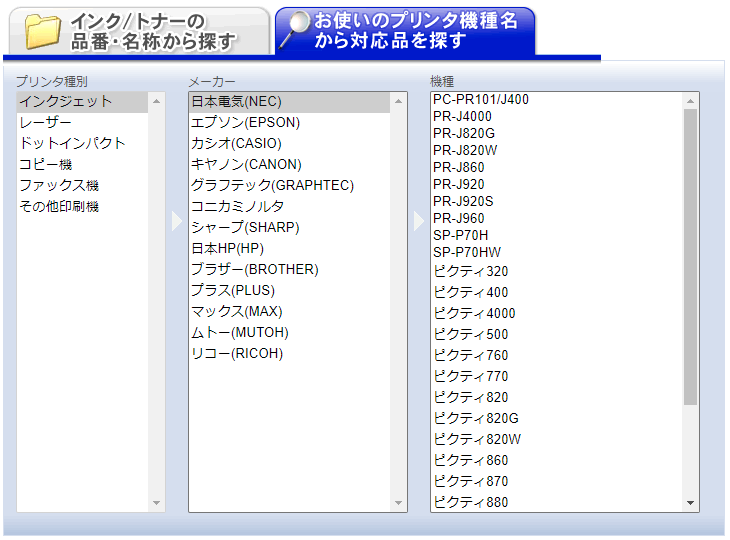Select model PR-J4000
Screen dimensions: 730x540
click(556, 116)
